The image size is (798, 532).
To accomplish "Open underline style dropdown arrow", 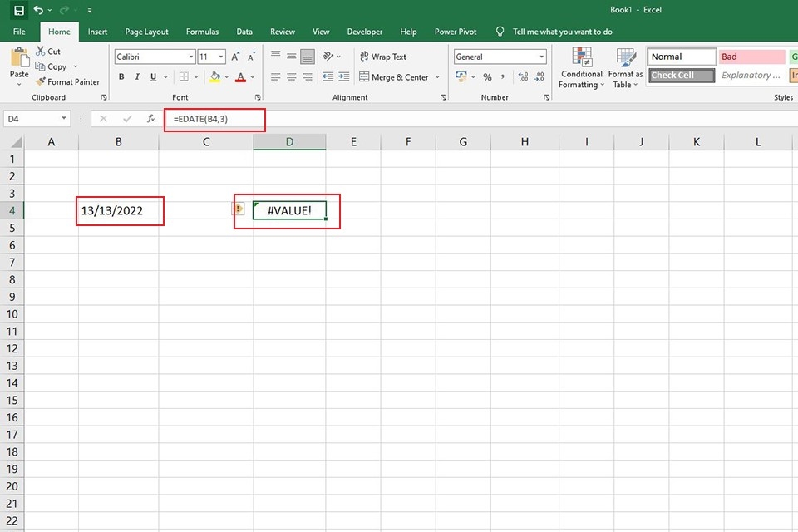I will coord(165,76).
